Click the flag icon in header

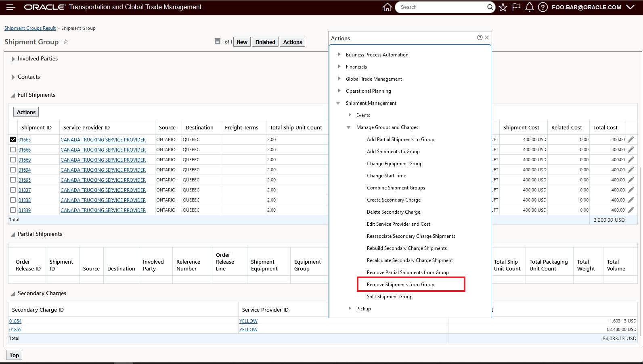click(x=516, y=7)
